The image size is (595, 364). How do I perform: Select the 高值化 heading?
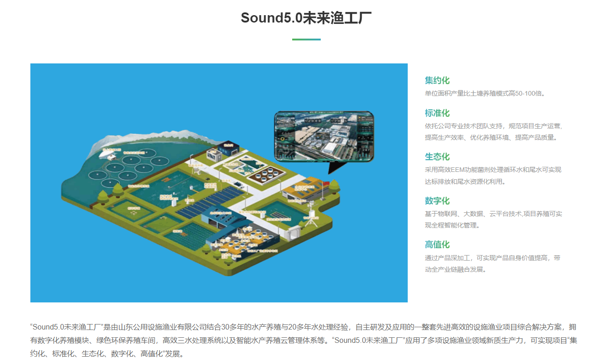[437, 245]
